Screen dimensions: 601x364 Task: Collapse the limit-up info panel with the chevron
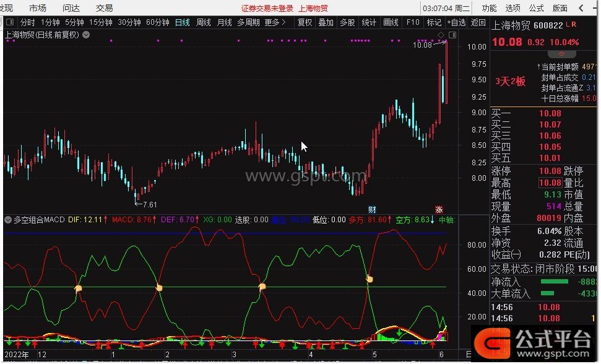(561, 54)
